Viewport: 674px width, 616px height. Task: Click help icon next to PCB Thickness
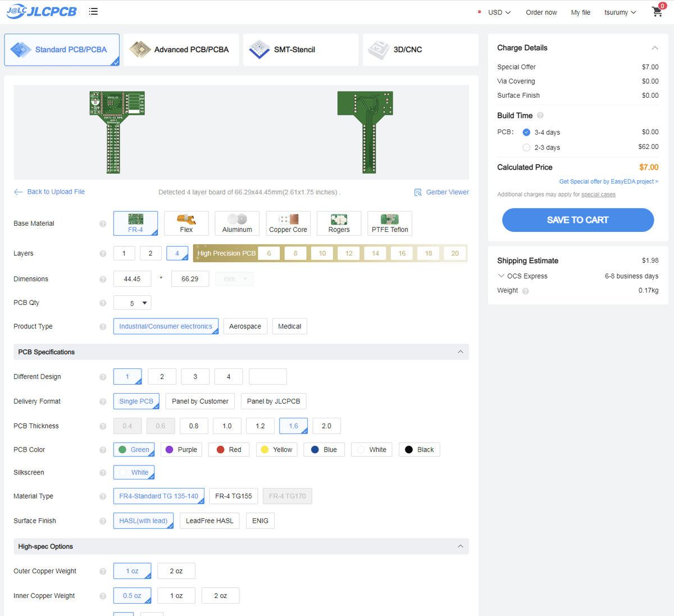pos(103,426)
